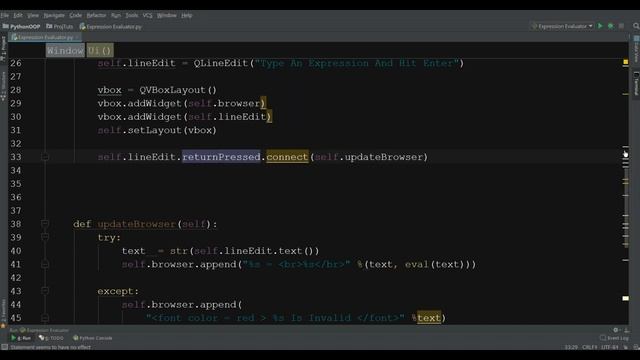
Task: Click the highlighted connect word on line 33
Action: click(x=287, y=157)
